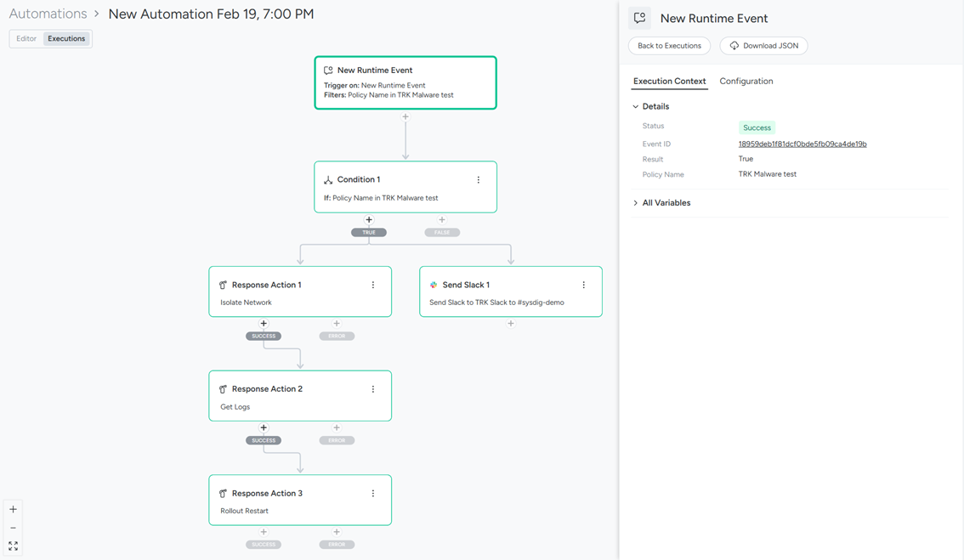
Task: Switch to Editor view toggle
Action: 26,39
